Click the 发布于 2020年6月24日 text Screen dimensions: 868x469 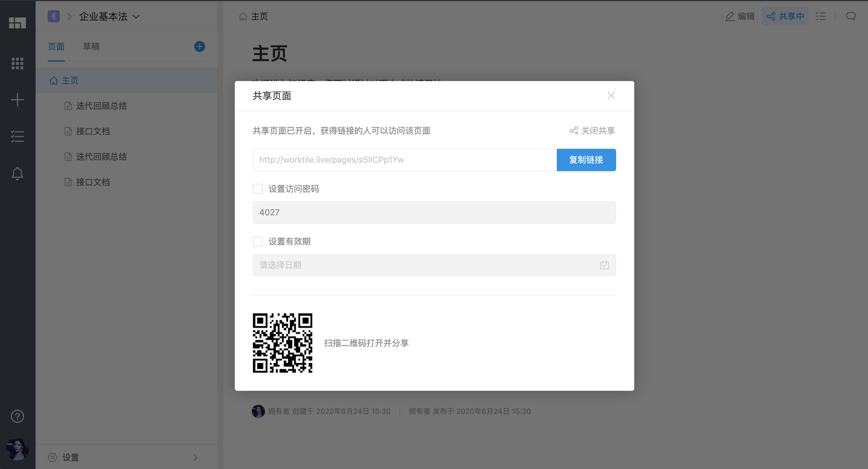(x=482, y=411)
